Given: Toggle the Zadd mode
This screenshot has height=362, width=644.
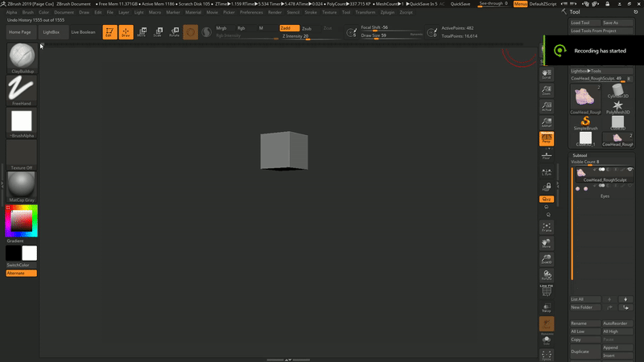Looking at the screenshot, I should [x=289, y=28].
